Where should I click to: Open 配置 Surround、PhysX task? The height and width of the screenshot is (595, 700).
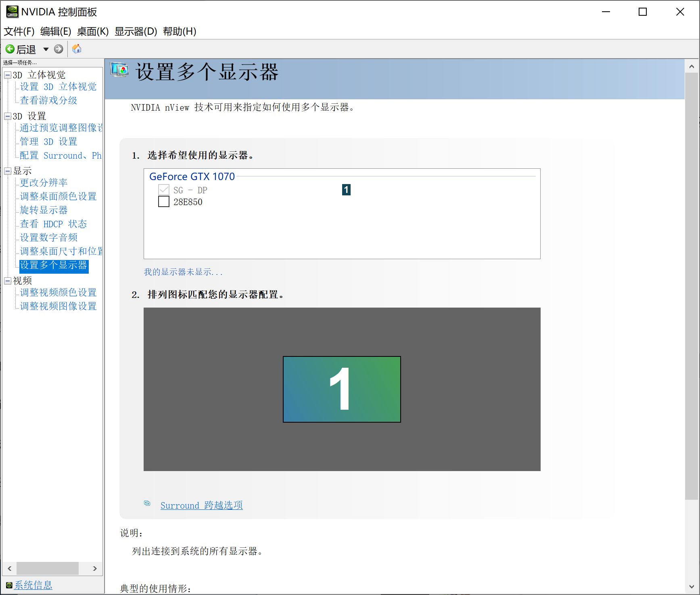(x=61, y=155)
